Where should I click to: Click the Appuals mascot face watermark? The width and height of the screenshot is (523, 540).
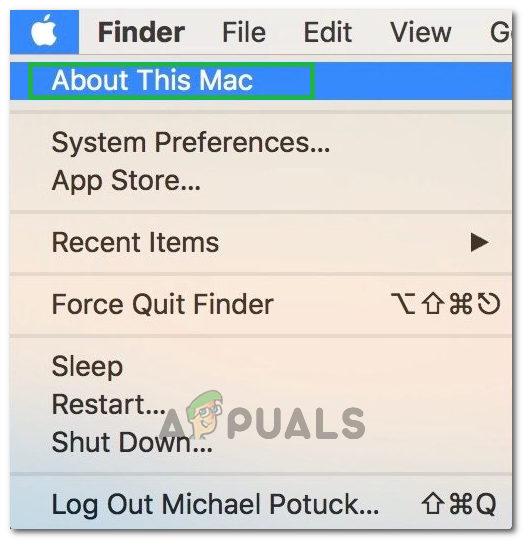(x=204, y=413)
